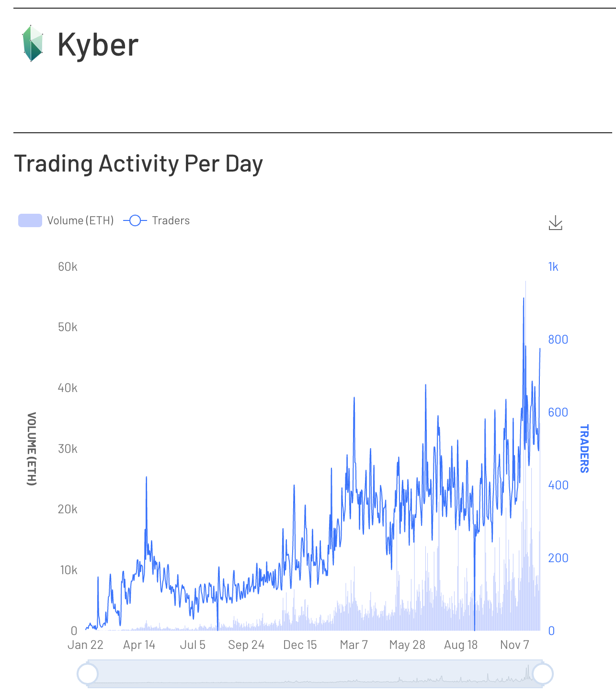Viewport: 616px width, 693px height.
Task: Click the Mar 7 x-axis label
Action: (x=354, y=645)
